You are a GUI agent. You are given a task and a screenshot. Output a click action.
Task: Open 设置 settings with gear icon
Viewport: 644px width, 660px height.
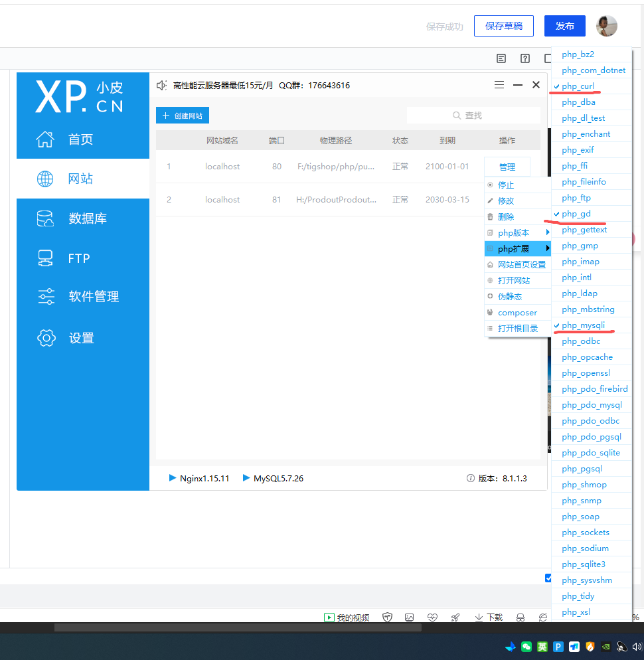click(81, 338)
